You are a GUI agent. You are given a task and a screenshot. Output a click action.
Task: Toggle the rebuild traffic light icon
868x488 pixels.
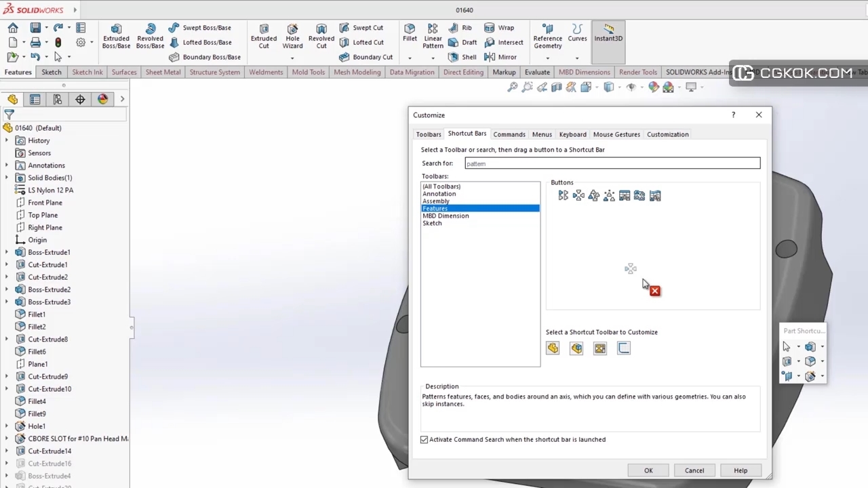58,42
